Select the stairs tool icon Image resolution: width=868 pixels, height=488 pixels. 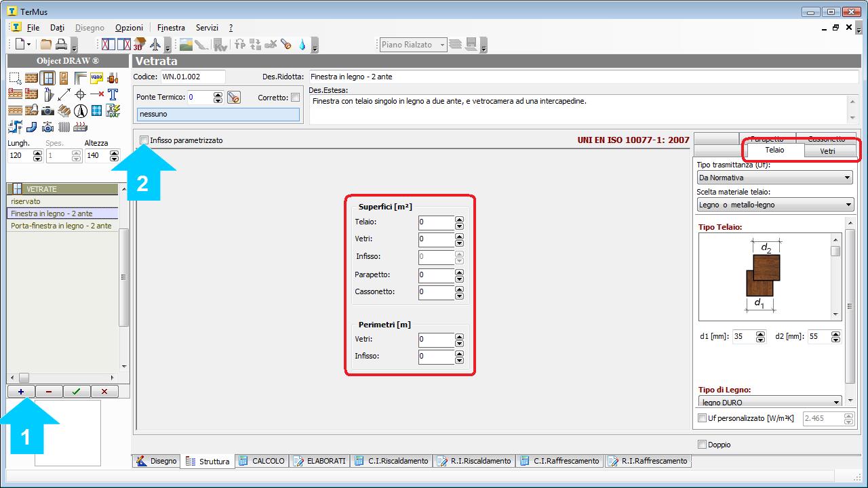tap(64, 110)
